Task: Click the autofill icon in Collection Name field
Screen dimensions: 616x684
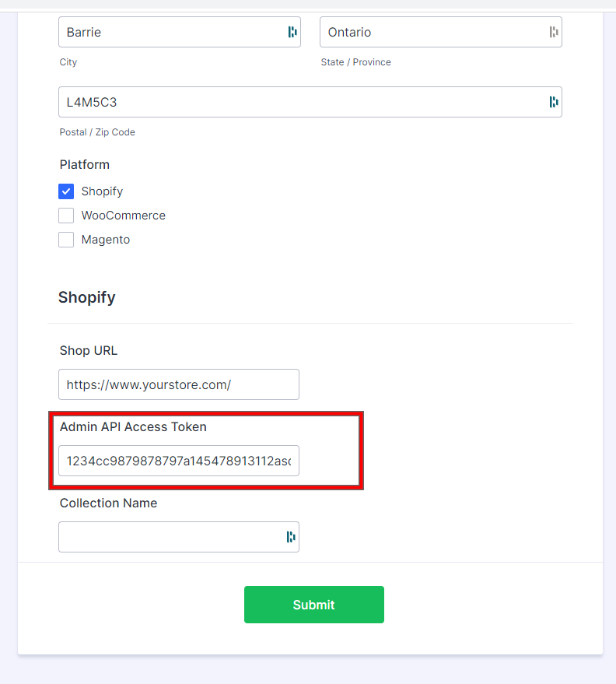Action: pos(291,537)
